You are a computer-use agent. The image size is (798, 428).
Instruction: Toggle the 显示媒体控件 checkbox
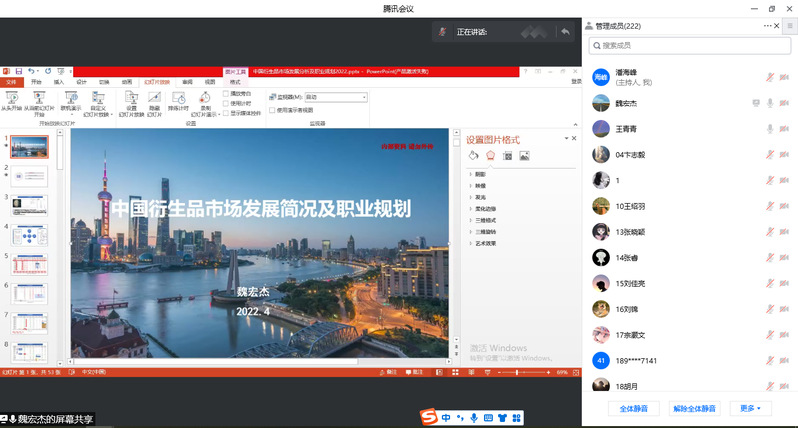pyautogui.click(x=226, y=112)
